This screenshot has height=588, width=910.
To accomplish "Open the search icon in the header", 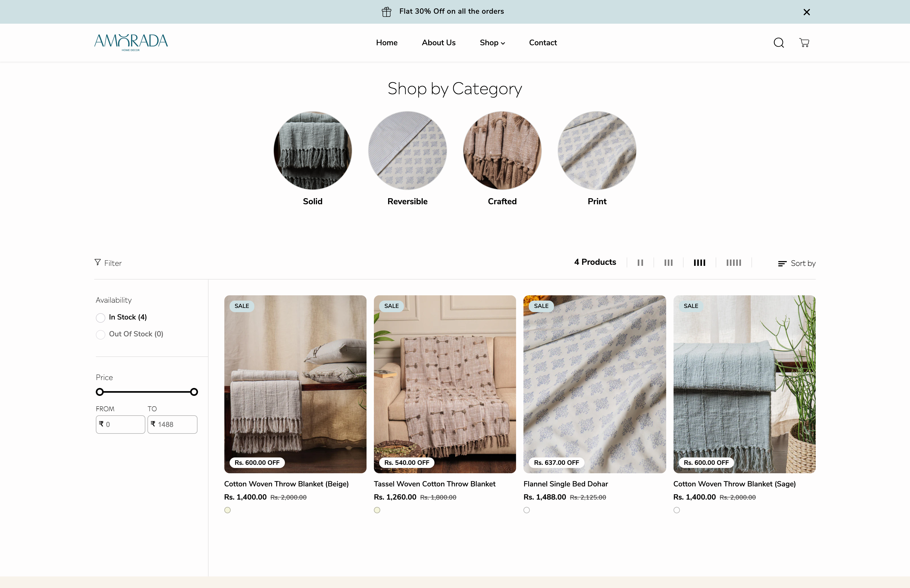I will tap(778, 42).
